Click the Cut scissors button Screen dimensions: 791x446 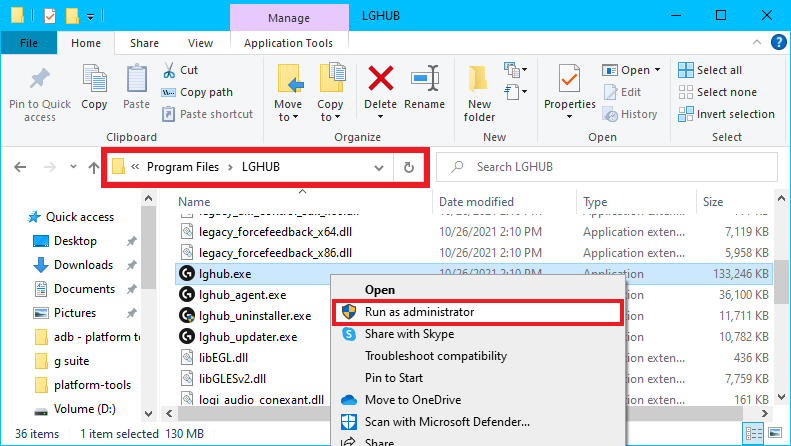click(181, 70)
